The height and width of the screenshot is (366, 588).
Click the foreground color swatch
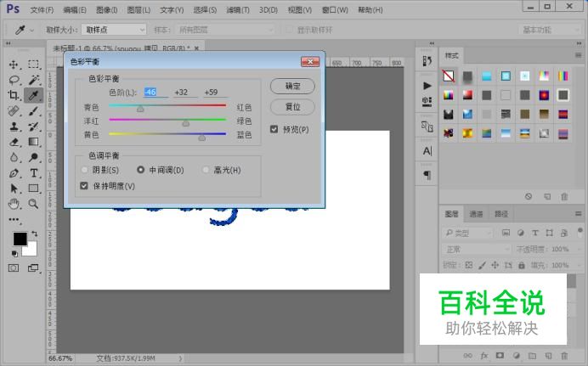[x=20, y=239]
